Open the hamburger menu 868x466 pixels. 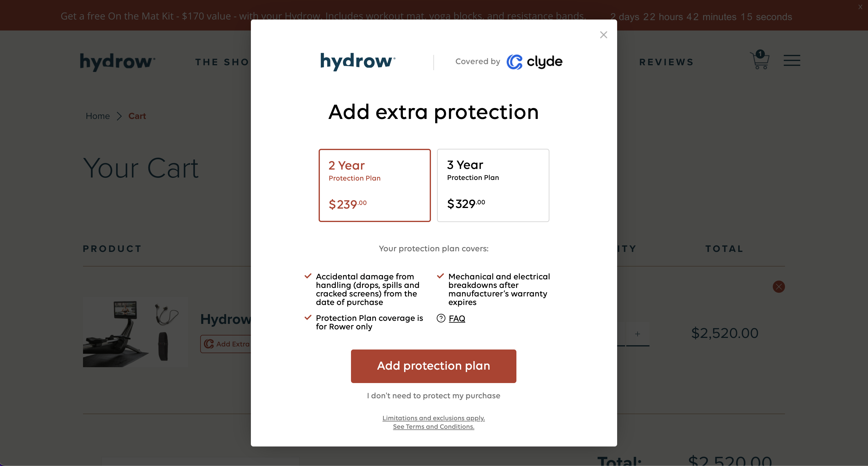[791, 60]
